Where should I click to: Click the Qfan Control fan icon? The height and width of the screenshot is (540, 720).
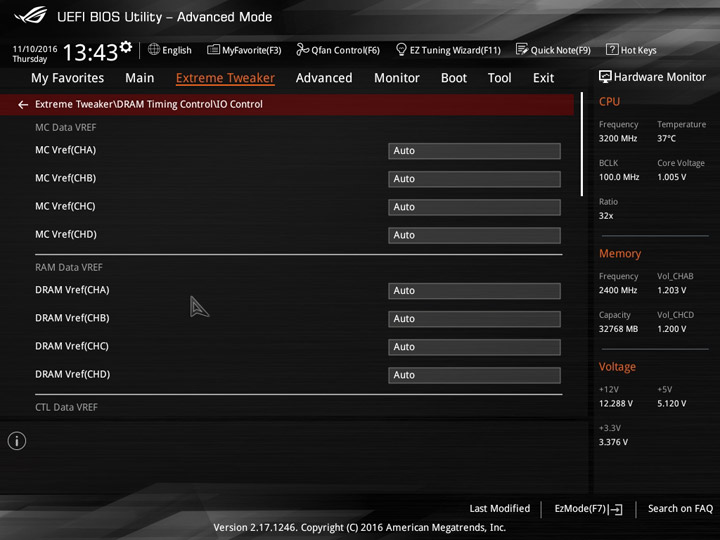point(302,49)
